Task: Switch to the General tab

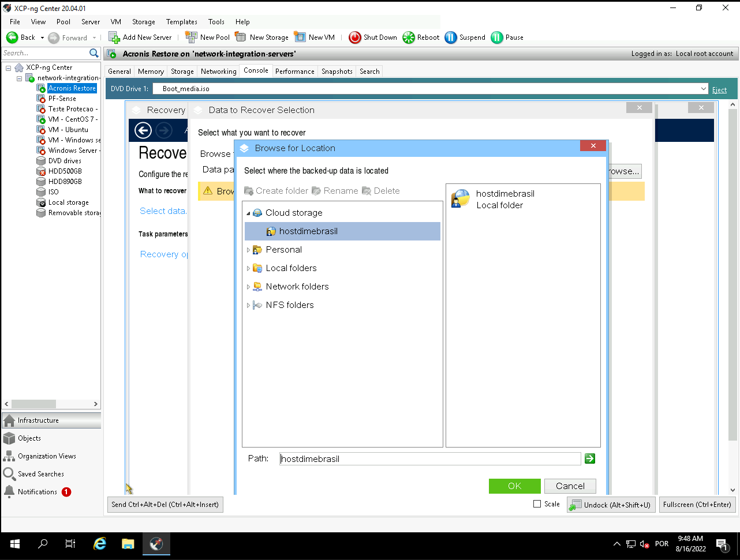Action: point(119,72)
